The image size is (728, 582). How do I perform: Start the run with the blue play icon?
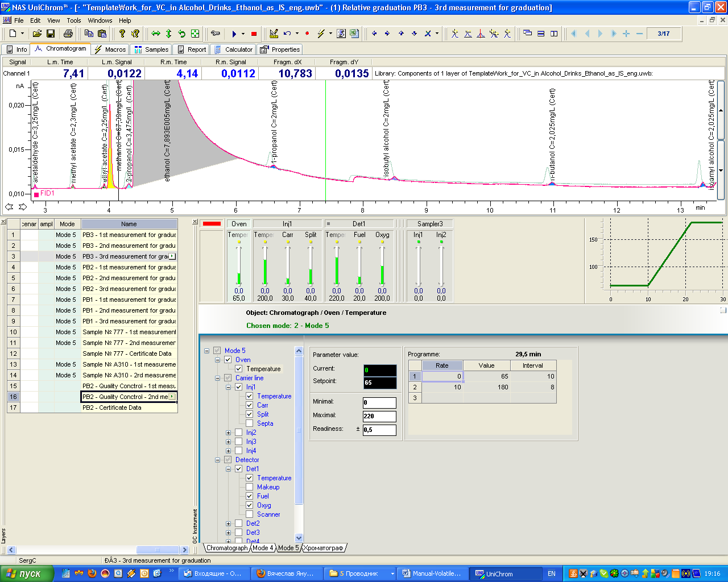[x=234, y=34]
